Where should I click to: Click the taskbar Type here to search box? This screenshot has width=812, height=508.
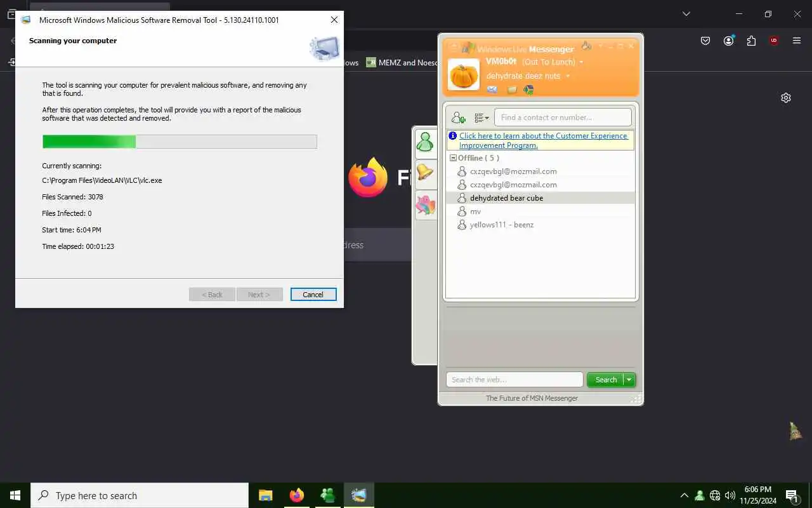(x=140, y=495)
